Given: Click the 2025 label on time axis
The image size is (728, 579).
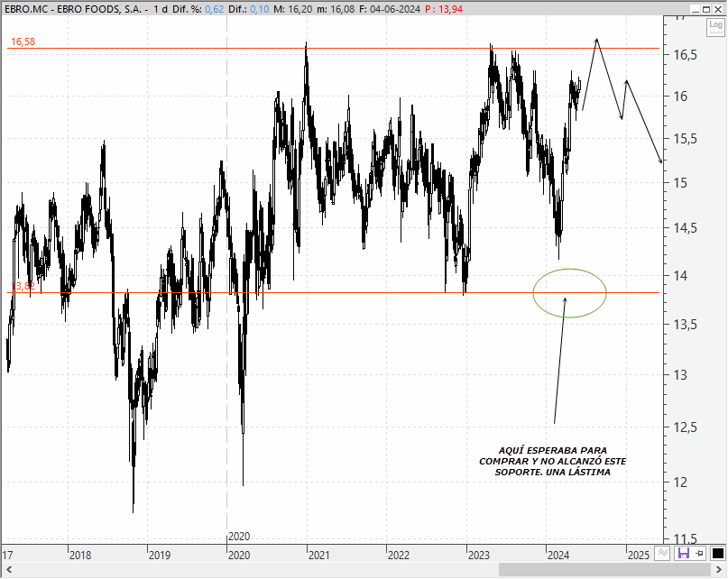Looking at the screenshot, I should tap(639, 555).
